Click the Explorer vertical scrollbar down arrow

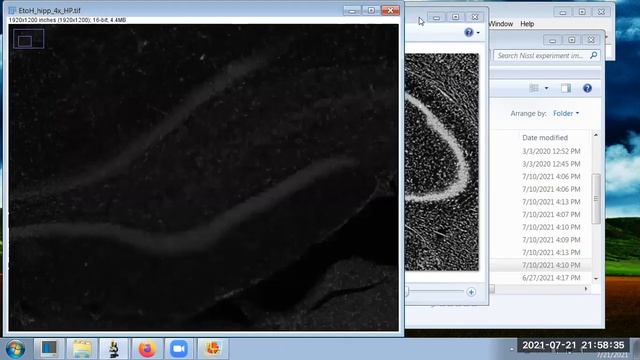pyautogui.click(x=596, y=279)
